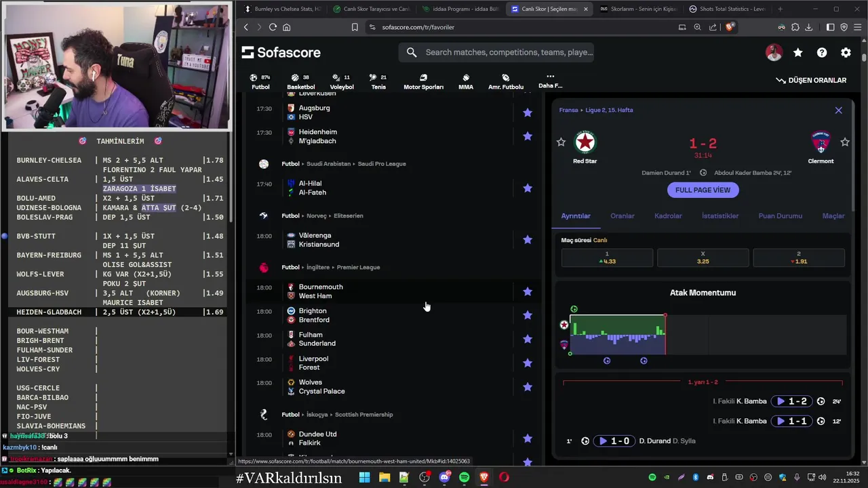
Task: Open FULL PAGE VIEW of match
Action: tap(703, 190)
